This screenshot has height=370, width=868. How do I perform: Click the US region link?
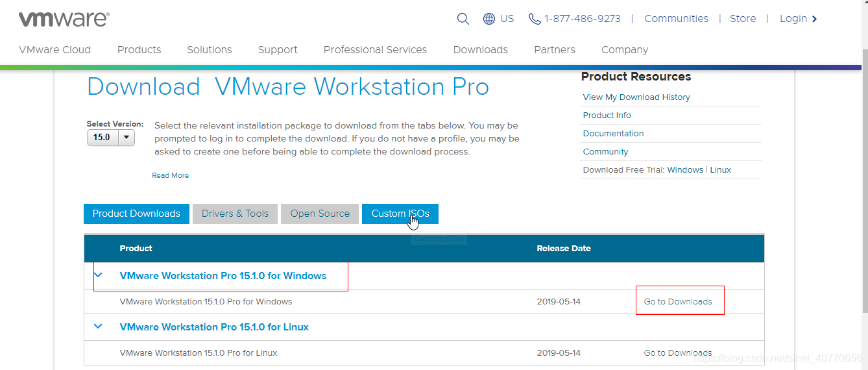(x=507, y=19)
